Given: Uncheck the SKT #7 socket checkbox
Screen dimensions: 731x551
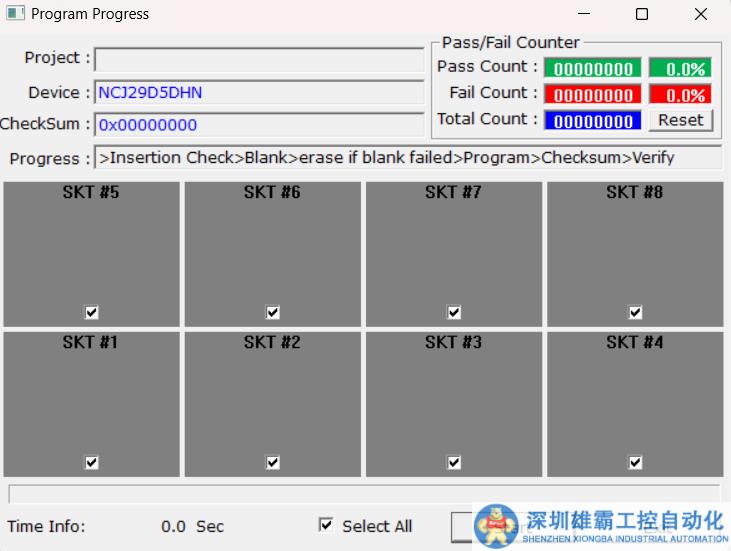Looking at the screenshot, I should (x=454, y=313).
